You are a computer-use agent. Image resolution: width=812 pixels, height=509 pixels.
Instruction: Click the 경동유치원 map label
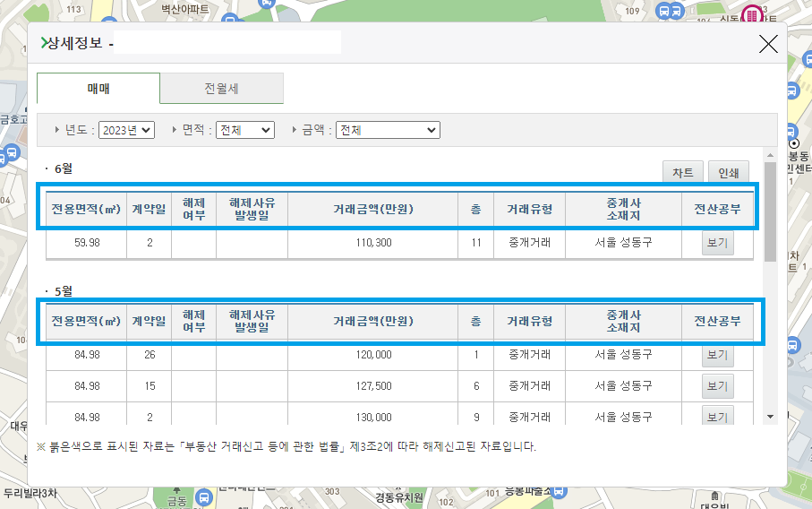(399, 498)
